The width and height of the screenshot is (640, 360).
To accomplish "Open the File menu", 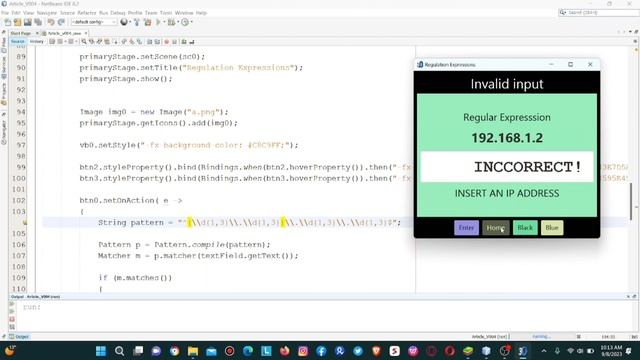I will click(x=5, y=13).
